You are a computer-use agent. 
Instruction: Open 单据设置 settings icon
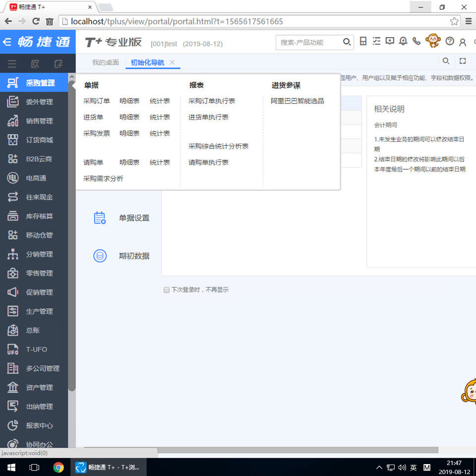(x=100, y=217)
